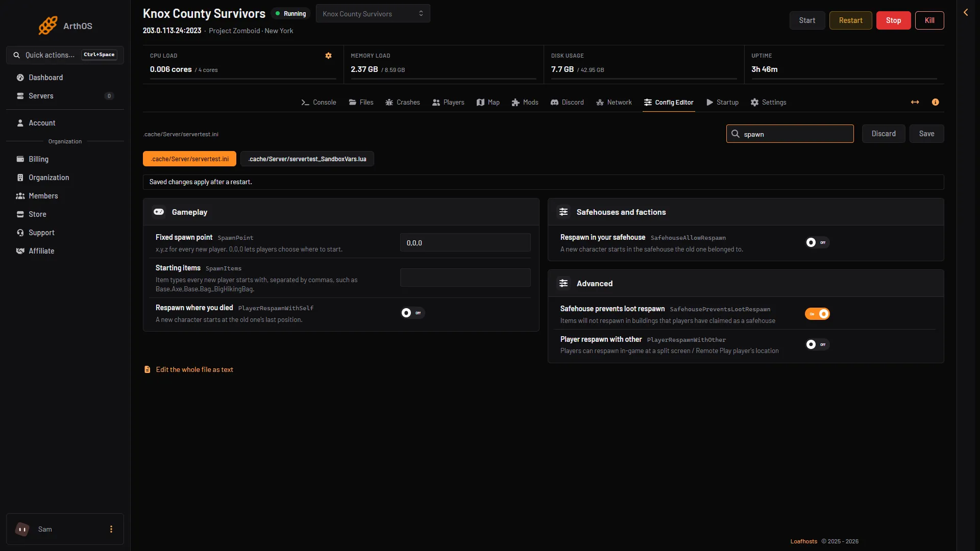The width and height of the screenshot is (980, 551).
Task: Click the ArthOS wheat logo icon
Action: point(48,26)
